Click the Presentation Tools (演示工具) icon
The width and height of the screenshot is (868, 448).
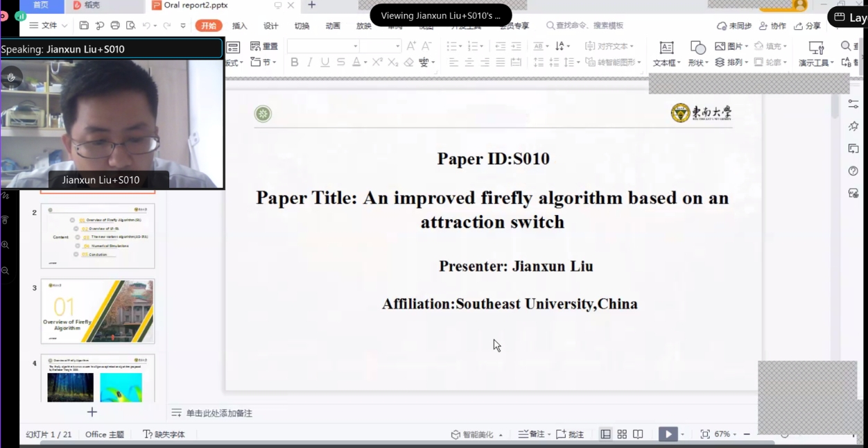816,53
